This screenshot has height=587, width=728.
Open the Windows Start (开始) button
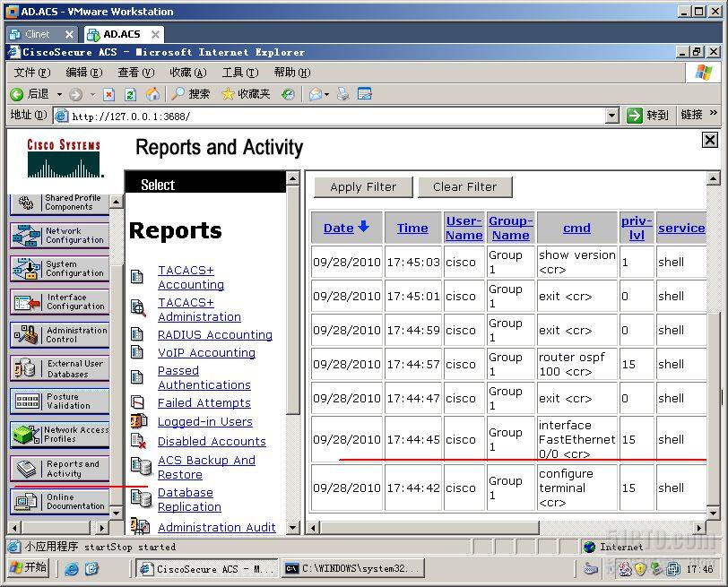point(29,567)
